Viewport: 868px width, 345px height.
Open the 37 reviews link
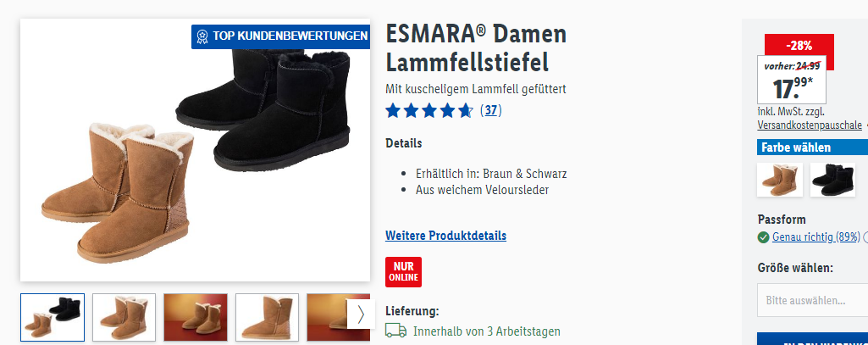pos(491,111)
